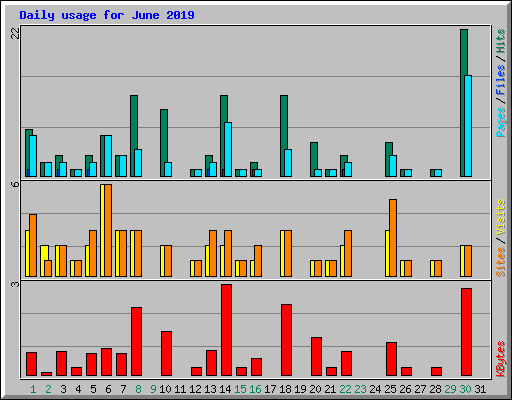Click the day 30 axis label

(x=465, y=389)
